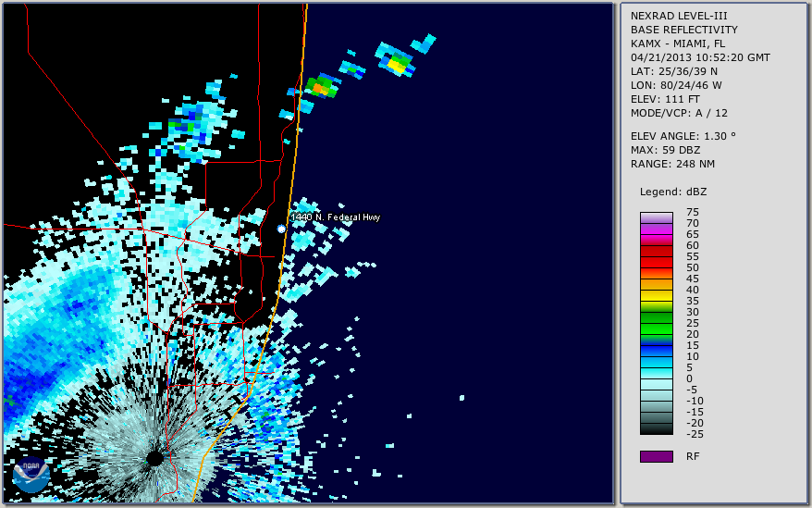This screenshot has height=508, width=812.
Task: Click the 'RF' legend label
Action: [693, 456]
